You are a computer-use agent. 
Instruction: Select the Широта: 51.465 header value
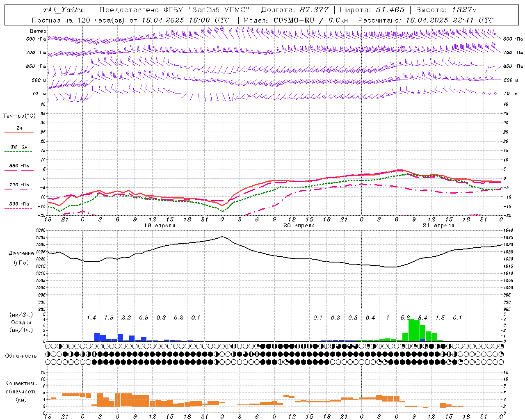(x=372, y=10)
